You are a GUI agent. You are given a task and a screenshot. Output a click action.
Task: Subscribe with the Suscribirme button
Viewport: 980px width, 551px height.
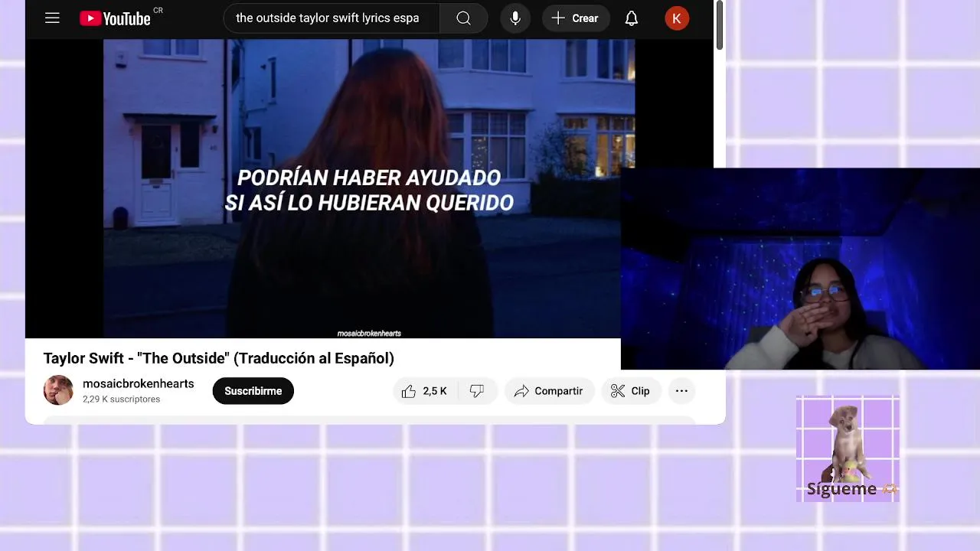253,391
